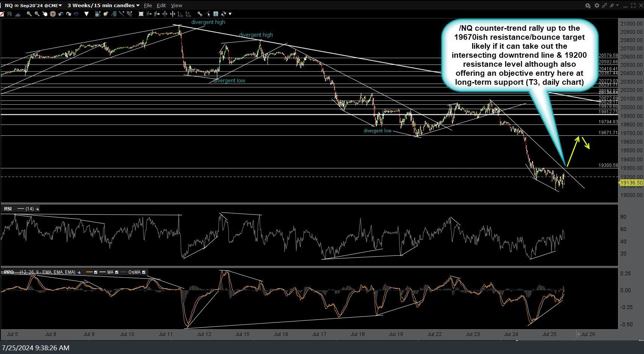Click the Jul 11 date label
644x354 pixels.
166,334
